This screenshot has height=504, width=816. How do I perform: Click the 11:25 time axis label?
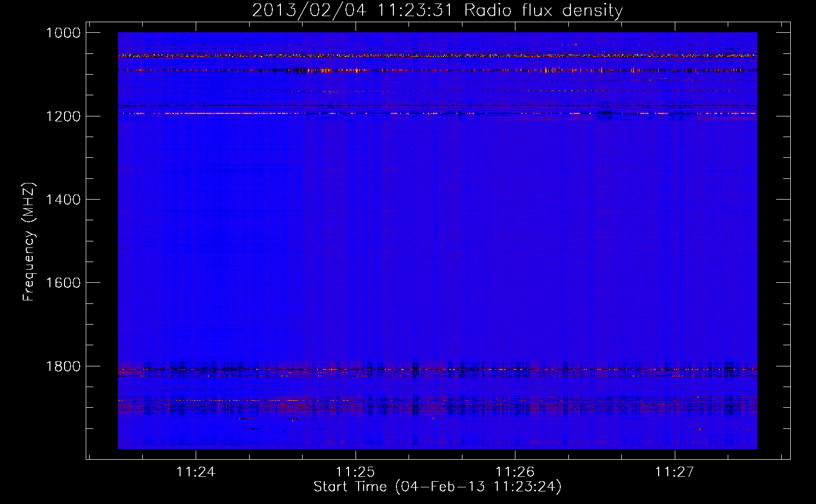click(356, 472)
